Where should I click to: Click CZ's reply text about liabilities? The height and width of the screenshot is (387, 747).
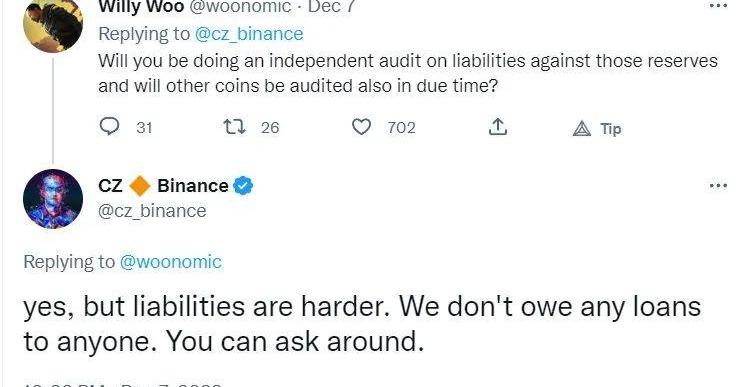coord(362,324)
